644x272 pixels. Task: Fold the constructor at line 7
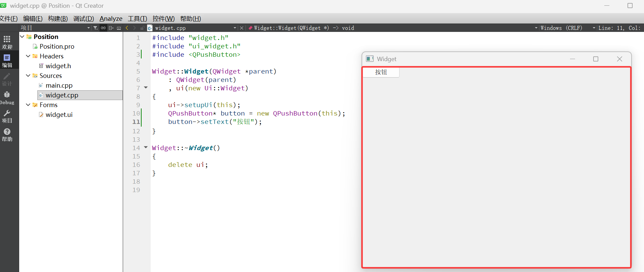click(x=146, y=88)
